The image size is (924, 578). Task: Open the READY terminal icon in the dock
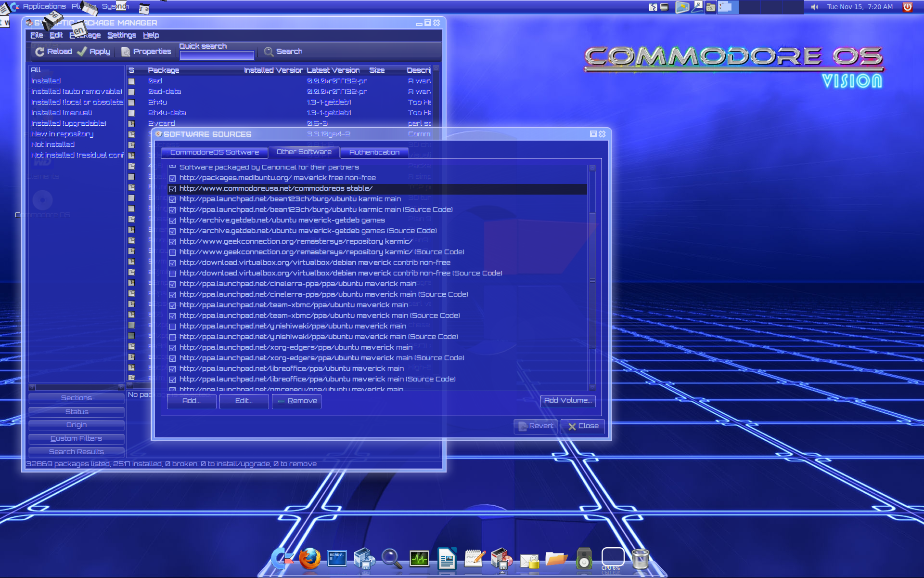(337, 559)
